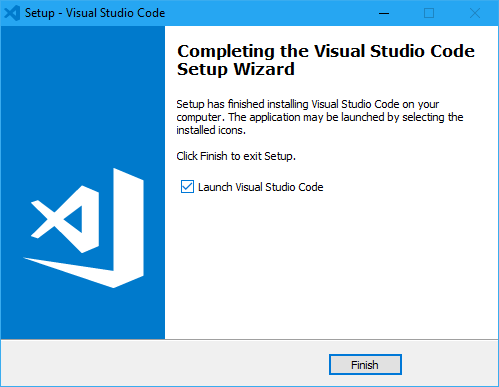Click the "installed icons." text line
499x387 pixels.
point(211,130)
